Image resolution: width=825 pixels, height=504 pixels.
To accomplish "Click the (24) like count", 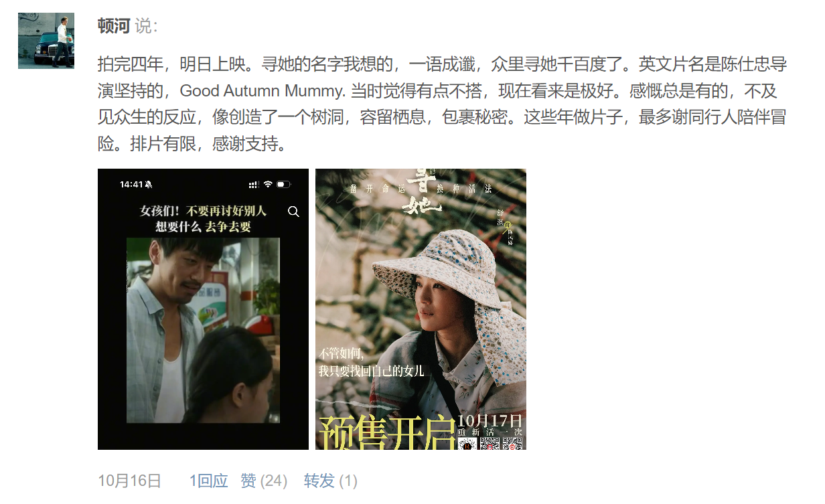I will tap(274, 481).
